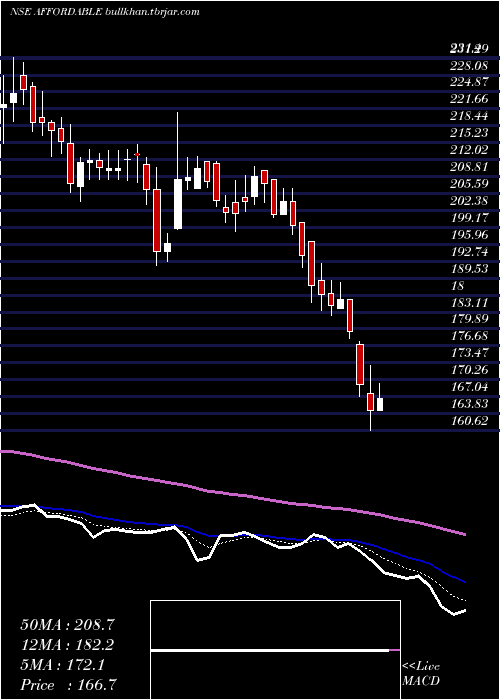Select the 221.66 price axis label
Viewport: 500px width, 700px height.
pos(468,100)
